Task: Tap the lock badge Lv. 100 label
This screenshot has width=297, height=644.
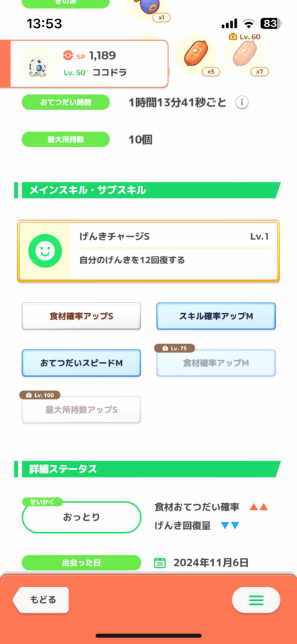Action: coord(40,395)
